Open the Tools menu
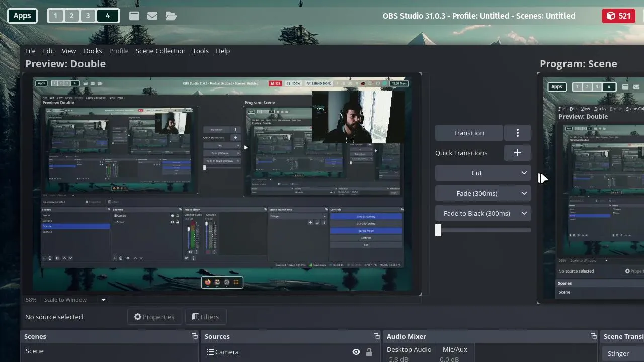 click(x=200, y=51)
